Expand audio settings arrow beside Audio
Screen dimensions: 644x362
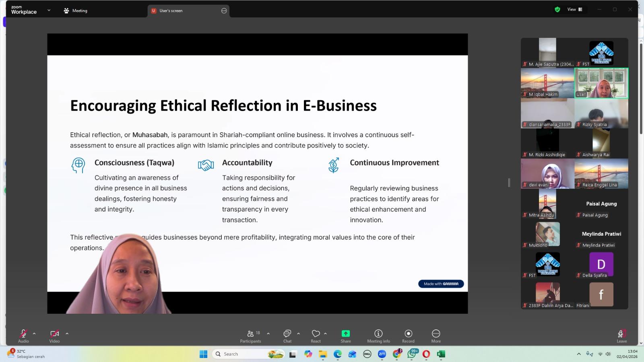(34, 333)
